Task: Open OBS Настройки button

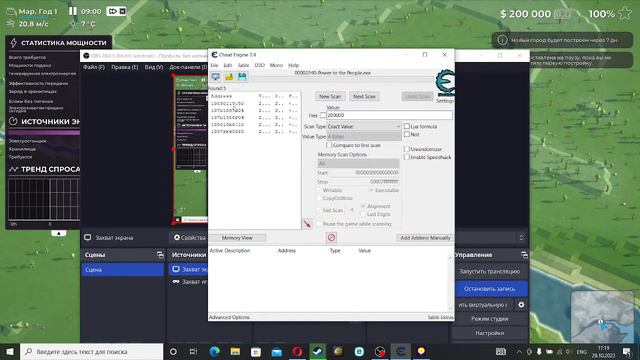Action: coord(489,333)
